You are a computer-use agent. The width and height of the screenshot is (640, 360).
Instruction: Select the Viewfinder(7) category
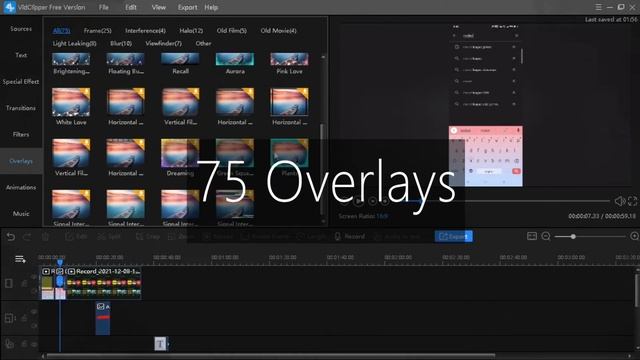163,43
